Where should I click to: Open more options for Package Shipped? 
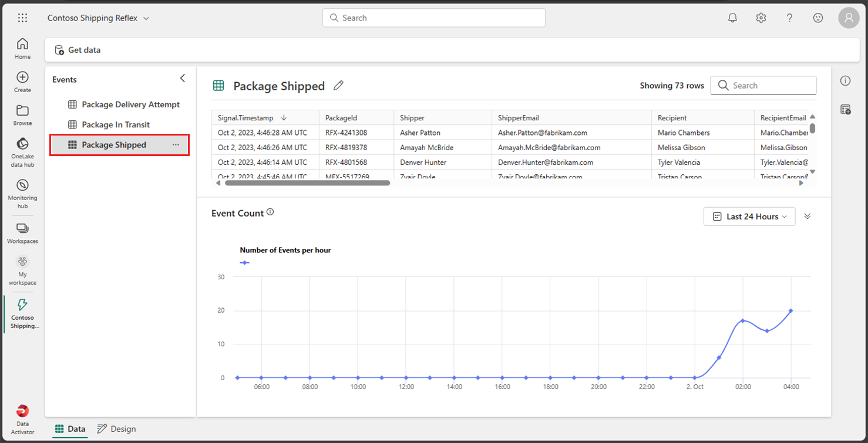coord(176,145)
